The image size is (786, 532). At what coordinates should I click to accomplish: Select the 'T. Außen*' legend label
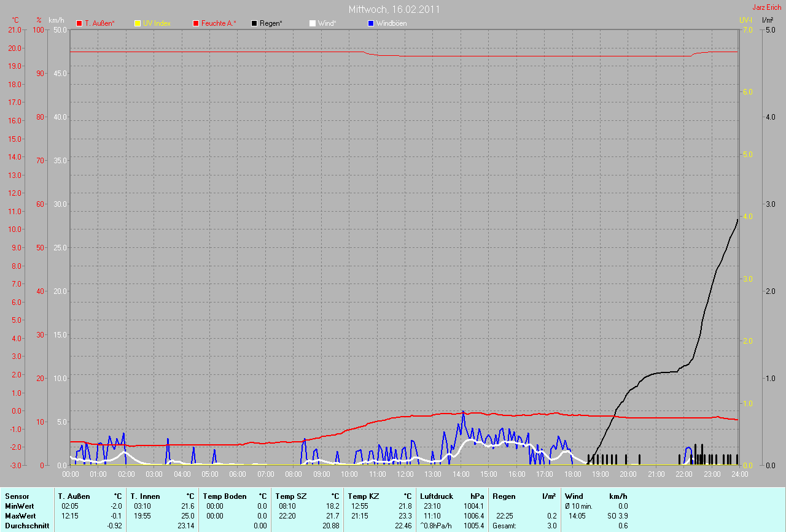click(99, 23)
